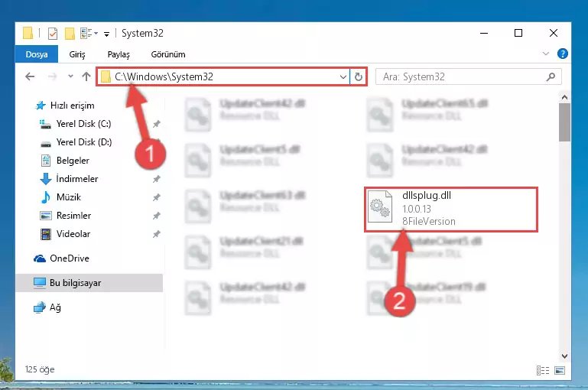Click the pin icon next to Yerel Disk (C:)
The height and width of the screenshot is (390, 588).
[157, 124]
